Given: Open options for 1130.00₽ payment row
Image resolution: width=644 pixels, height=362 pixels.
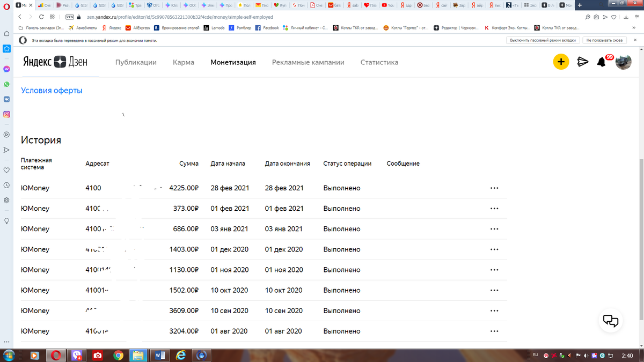Looking at the screenshot, I should pos(494,270).
